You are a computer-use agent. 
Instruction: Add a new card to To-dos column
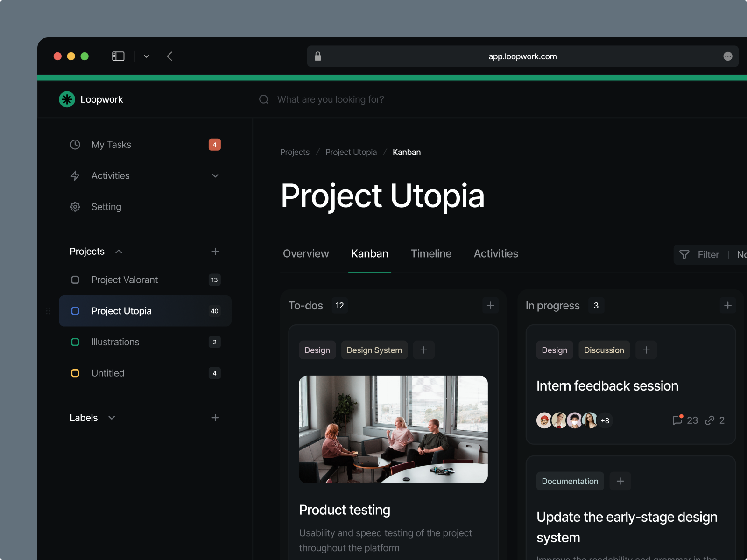pos(490,305)
